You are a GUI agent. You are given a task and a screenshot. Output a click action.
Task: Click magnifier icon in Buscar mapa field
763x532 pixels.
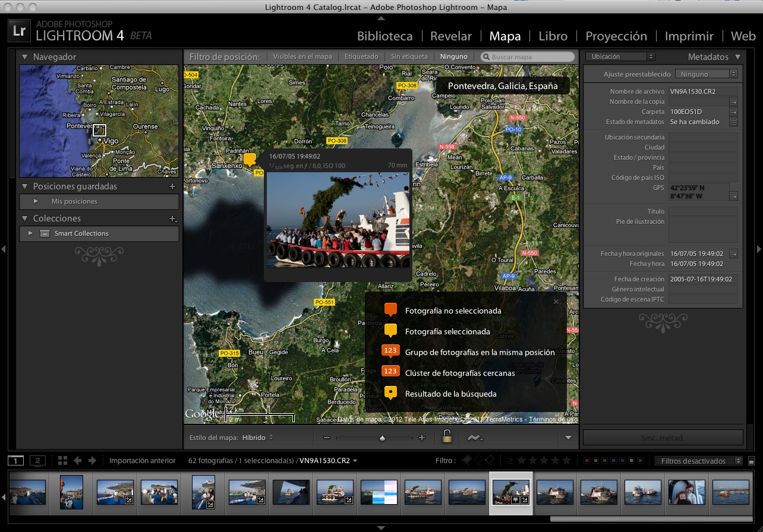(x=487, y=57)
